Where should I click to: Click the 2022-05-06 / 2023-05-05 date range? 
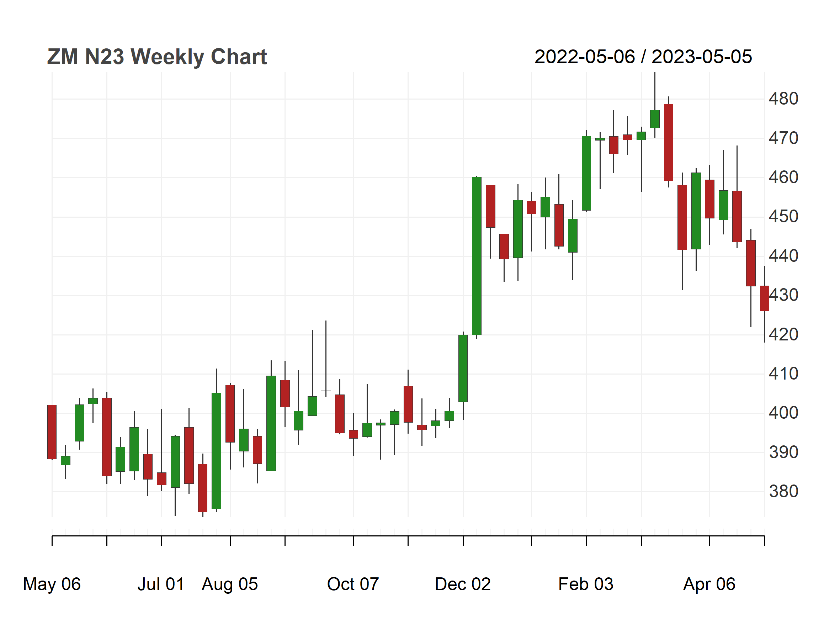pos(643,57)
